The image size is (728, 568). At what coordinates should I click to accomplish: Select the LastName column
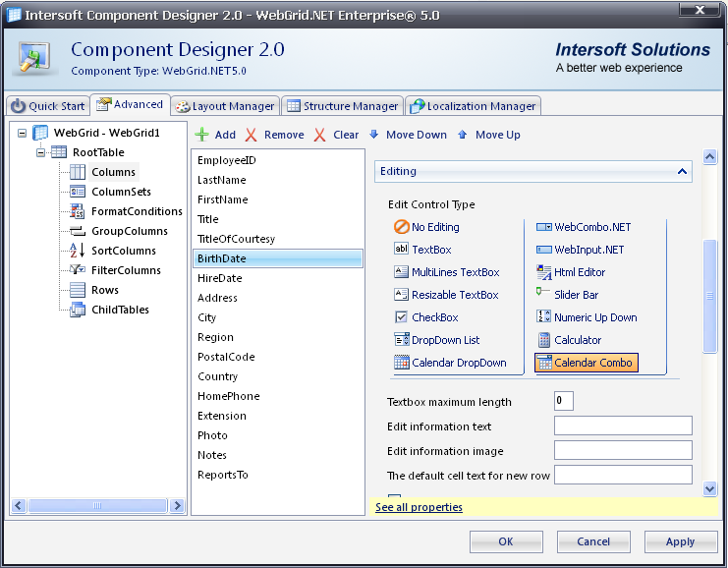coord(278,180)
